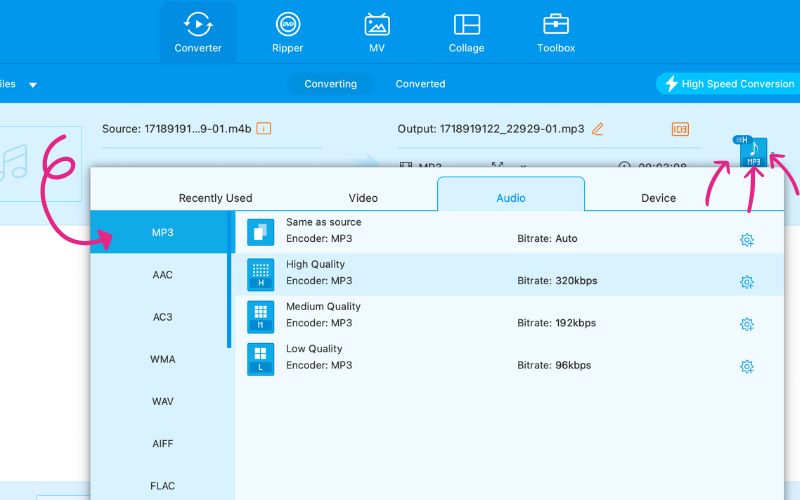Open the Video format tab
The width and height of the screenshot is (800, 500).
click(363, 198)
